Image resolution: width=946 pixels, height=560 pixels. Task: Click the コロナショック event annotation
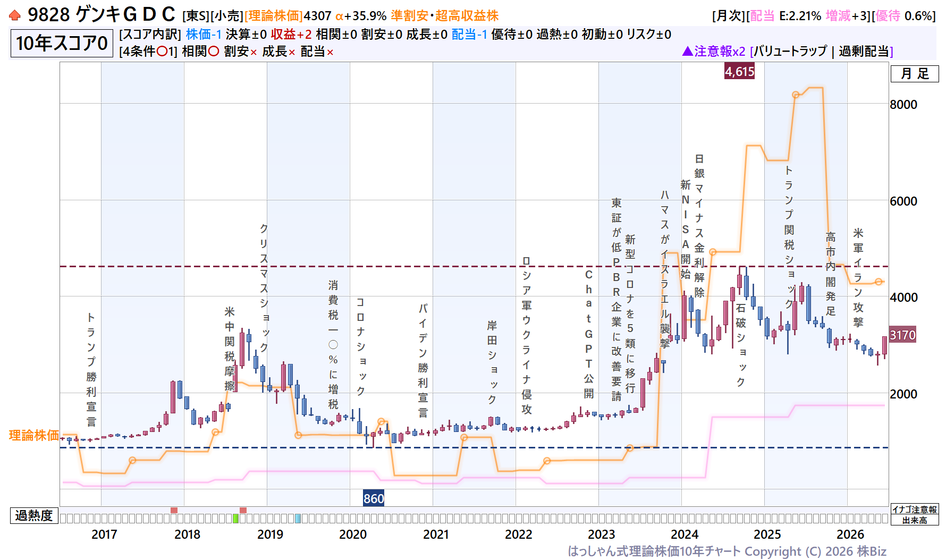pos(360,346)
